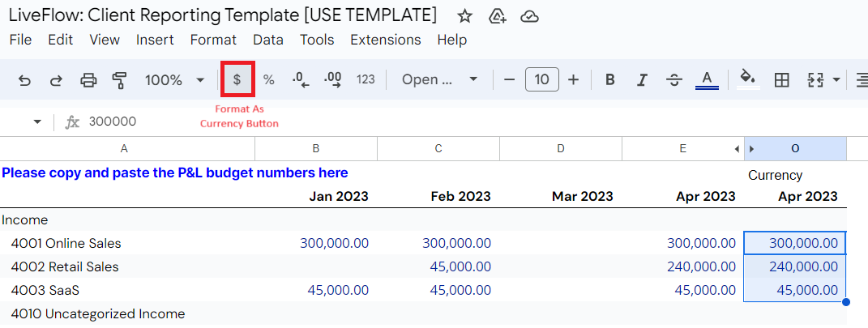This screenshot has width=868, height=328.
Task: Open the Format menu
Action: [213, 40]
